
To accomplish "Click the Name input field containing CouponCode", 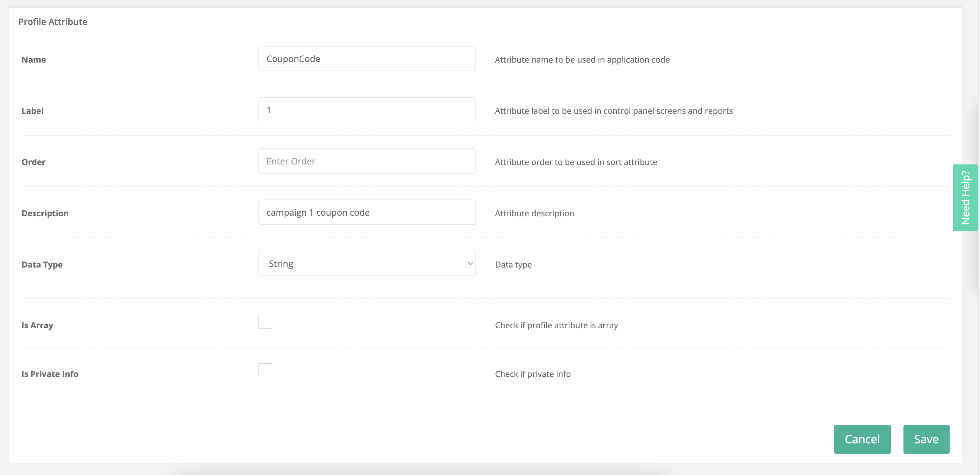I will tap(367, 59).
